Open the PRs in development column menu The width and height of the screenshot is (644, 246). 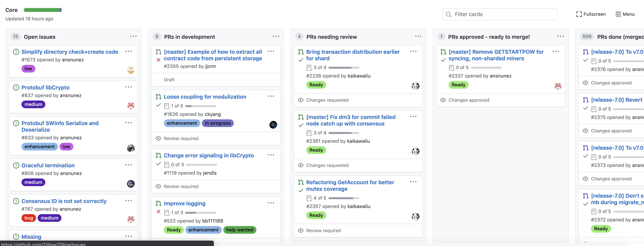276,36
